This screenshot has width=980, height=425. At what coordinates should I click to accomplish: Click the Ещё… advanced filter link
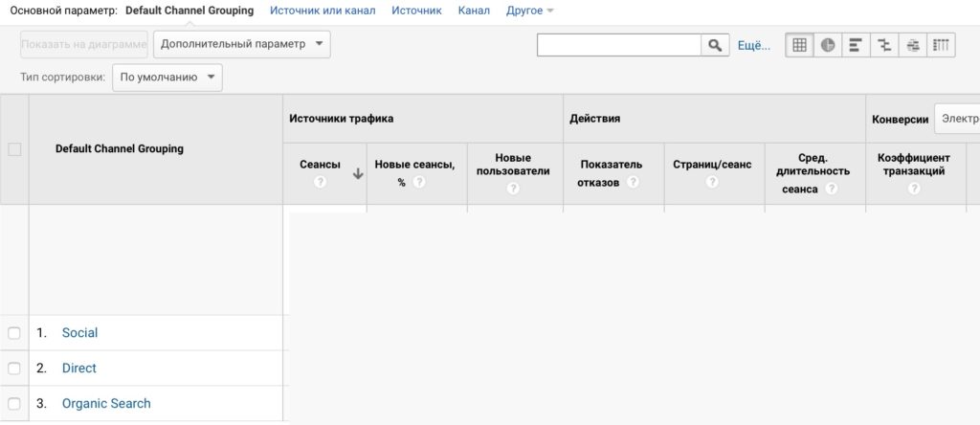point(753,45)
